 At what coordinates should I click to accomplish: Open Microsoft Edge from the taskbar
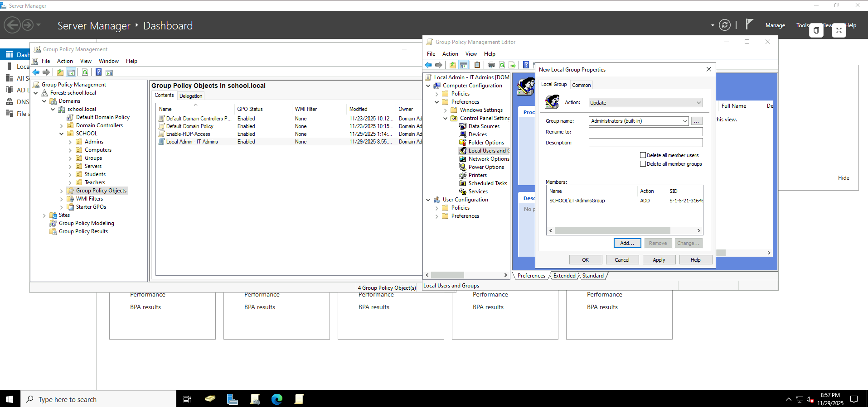point(277,399)
